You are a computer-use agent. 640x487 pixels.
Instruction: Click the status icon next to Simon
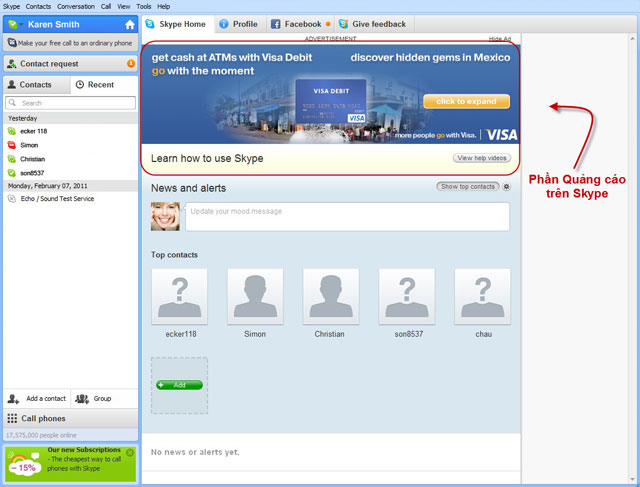pos(12,145)
